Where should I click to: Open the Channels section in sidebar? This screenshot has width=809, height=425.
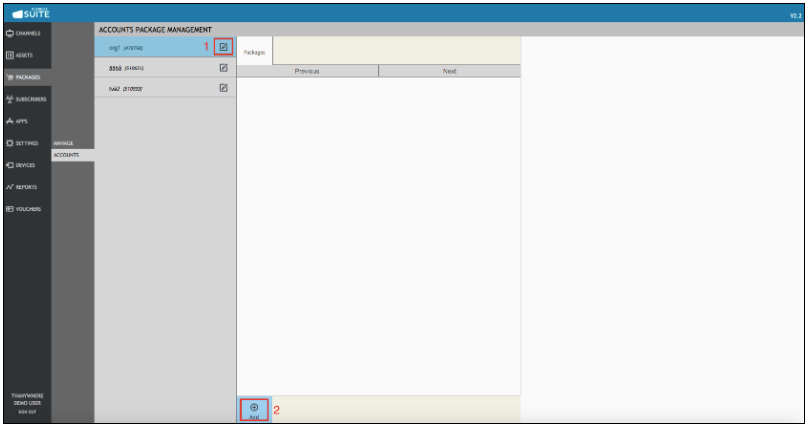(x=23, y=33)
